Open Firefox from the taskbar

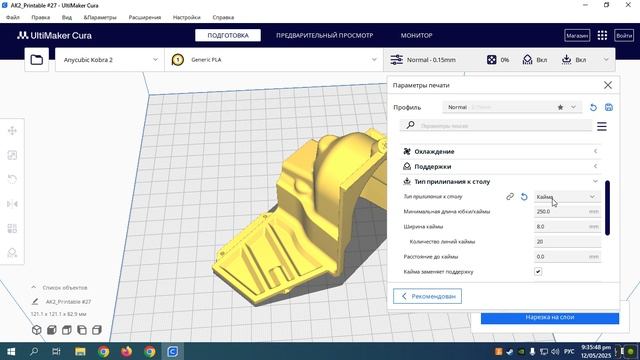127,351
